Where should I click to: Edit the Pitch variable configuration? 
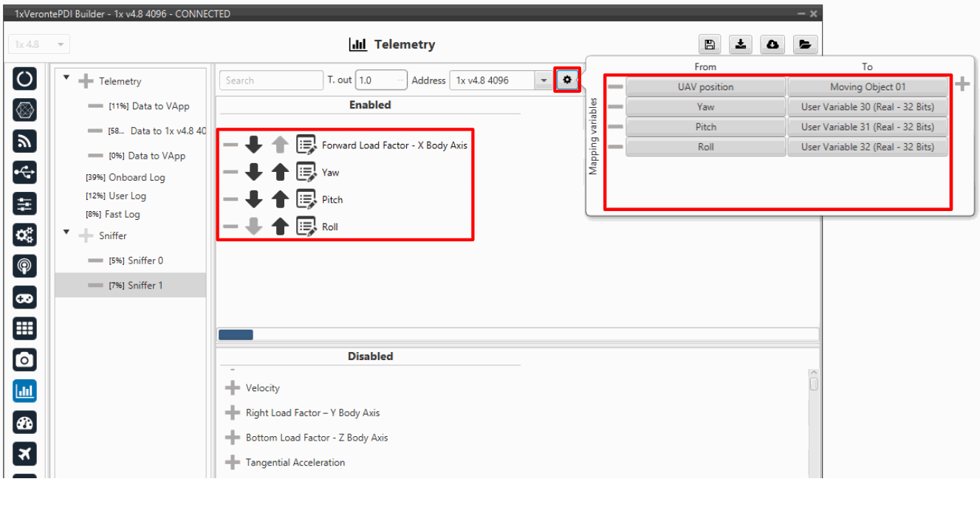pos(306,200)
